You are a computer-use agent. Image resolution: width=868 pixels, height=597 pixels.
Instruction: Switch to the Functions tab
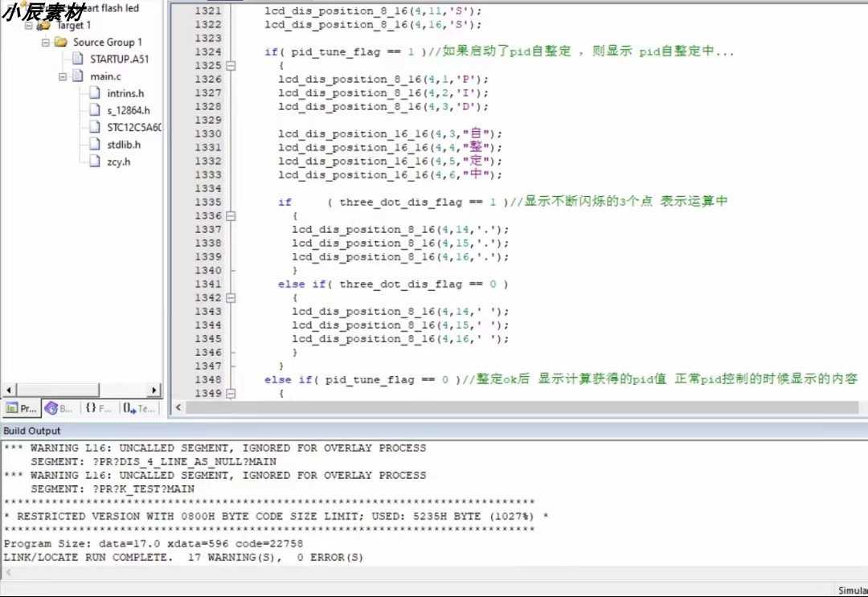pyautogui.click(x=98, y=408)
